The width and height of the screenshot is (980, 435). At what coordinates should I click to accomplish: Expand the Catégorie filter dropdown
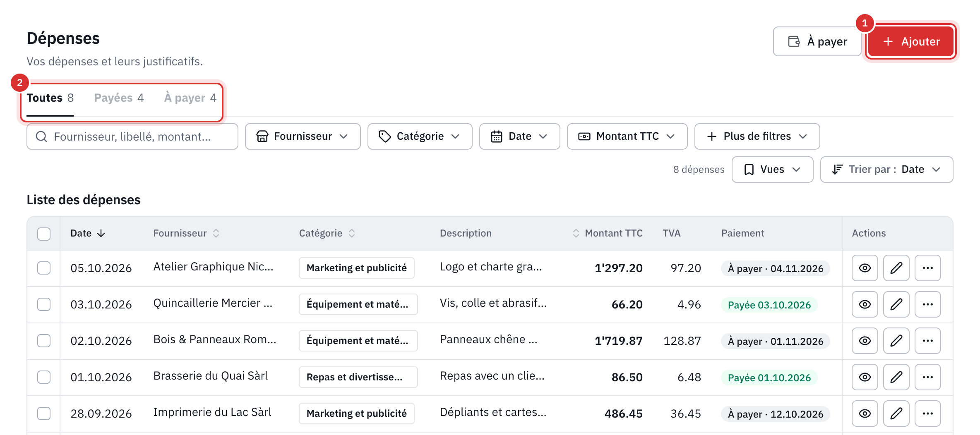pyautogui.click(x=420, y=136)
